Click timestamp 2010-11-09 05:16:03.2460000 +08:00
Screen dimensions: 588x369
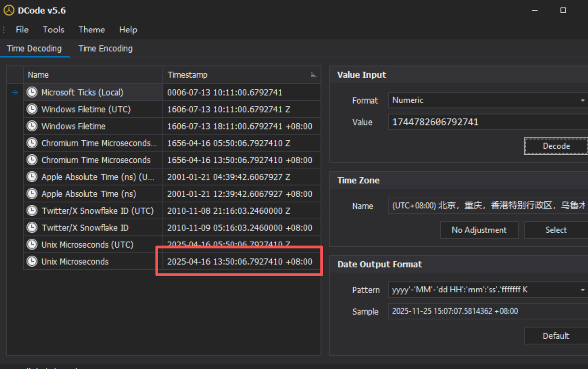[240, 228]
